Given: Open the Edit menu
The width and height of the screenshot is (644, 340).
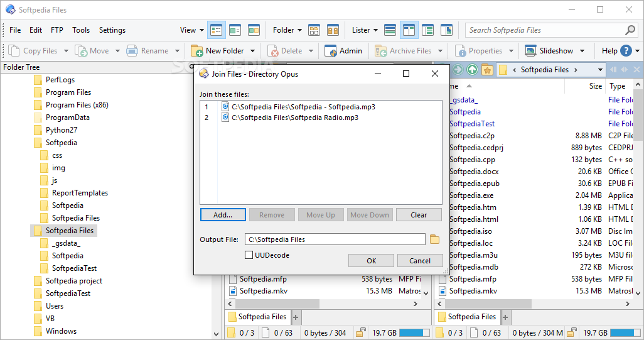Looking at the screenshot, I should click(x=36, y=30).
